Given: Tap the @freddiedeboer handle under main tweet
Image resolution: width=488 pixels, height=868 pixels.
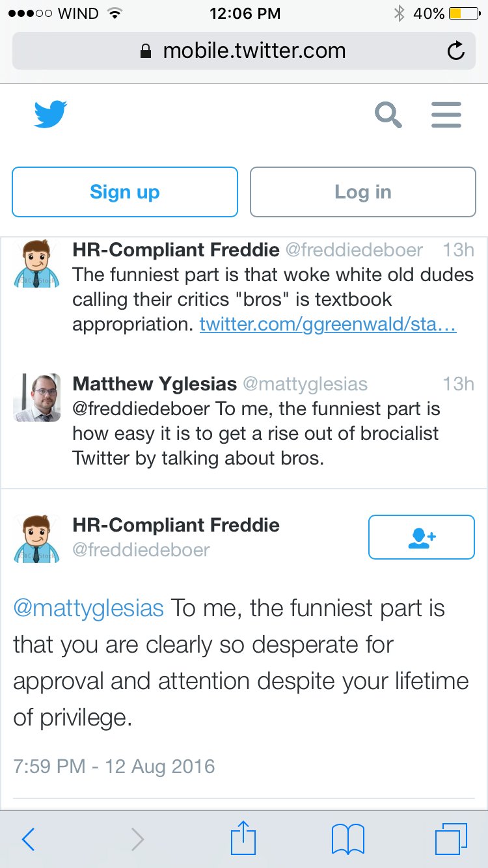Looking at the screenshot, I should click(x=141, y=550).
